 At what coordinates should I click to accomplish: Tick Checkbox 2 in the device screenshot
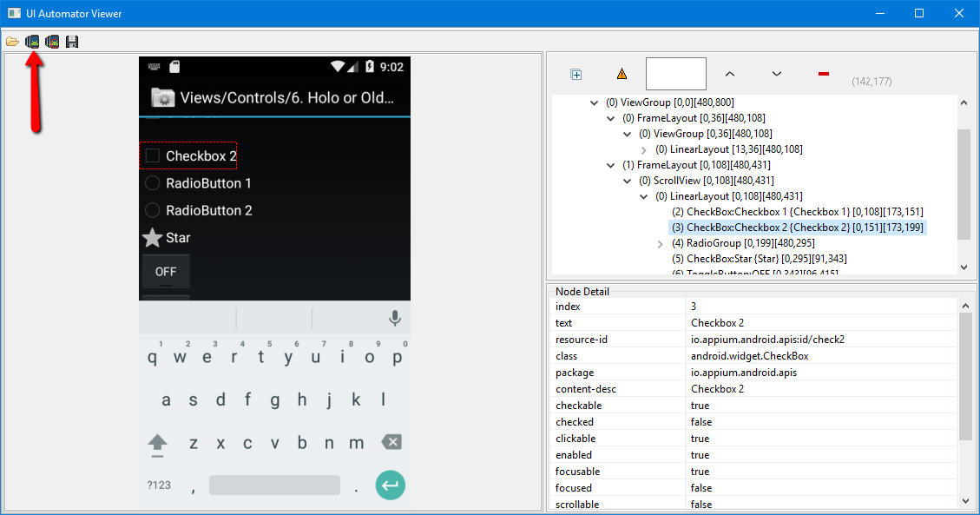(x=153, y=155)
